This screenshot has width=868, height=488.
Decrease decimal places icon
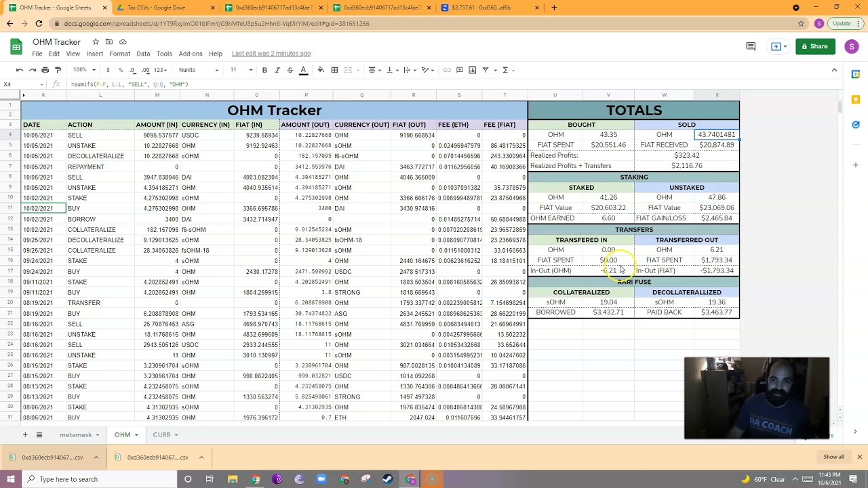pyautogui.click(x=133, y=70)
